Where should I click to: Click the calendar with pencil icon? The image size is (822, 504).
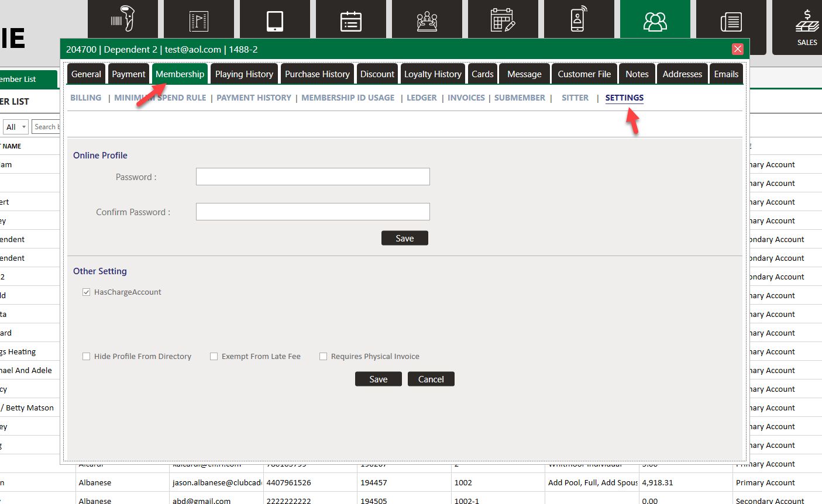point(503,20)
